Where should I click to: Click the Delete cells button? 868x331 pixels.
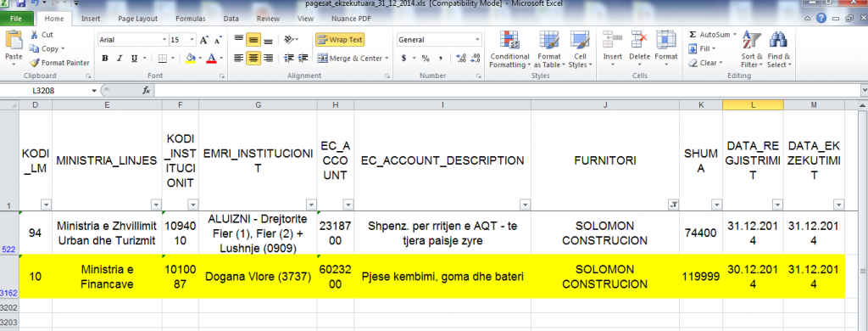click(639, 49)
